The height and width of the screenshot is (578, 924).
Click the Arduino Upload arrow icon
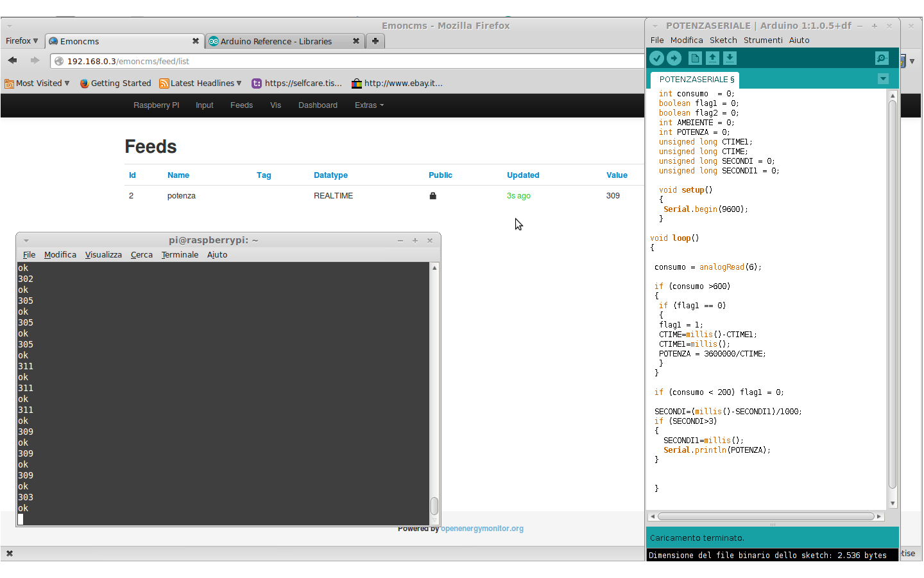674,58
